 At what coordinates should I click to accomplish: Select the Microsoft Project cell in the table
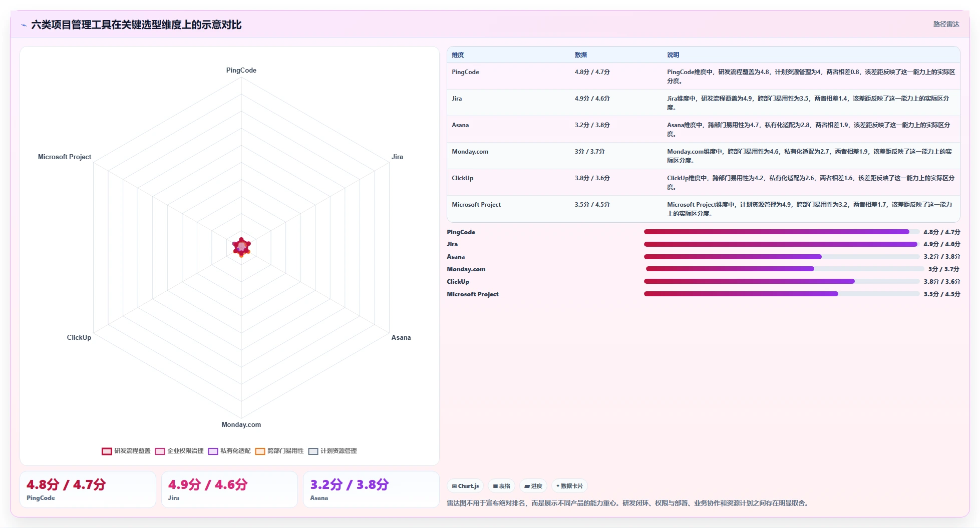[476, 205]
